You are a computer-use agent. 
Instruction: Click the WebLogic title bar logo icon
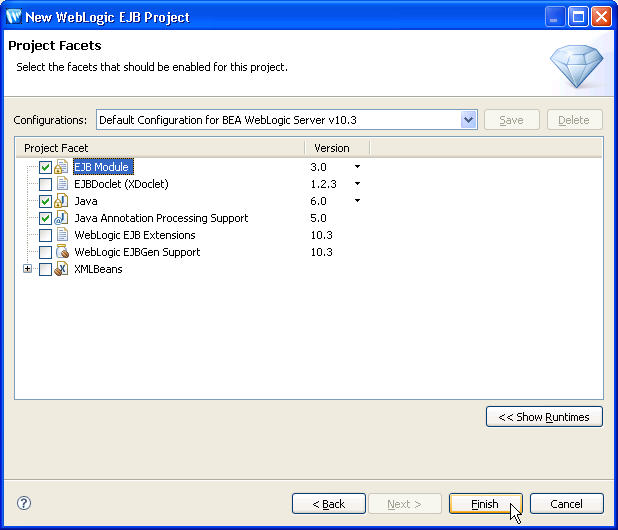coord(14,17)
